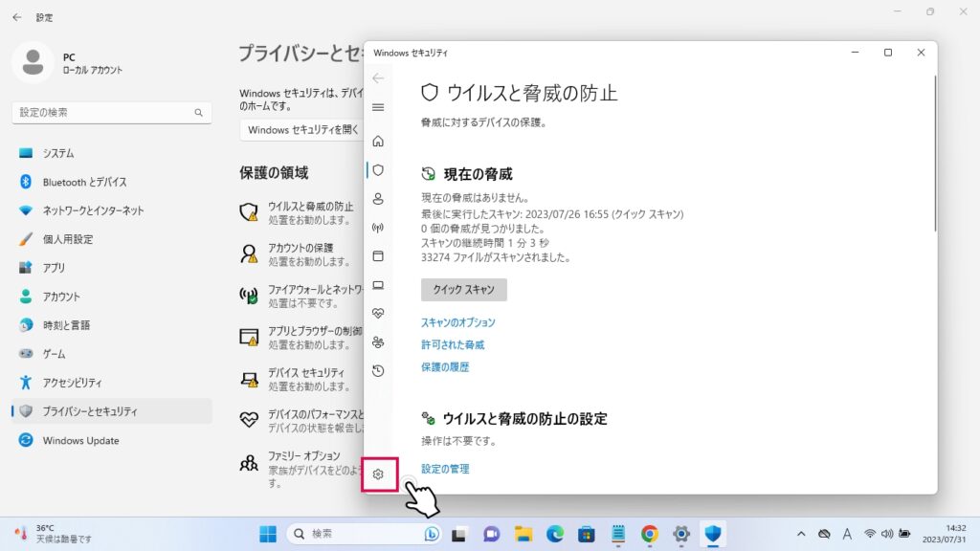Viewport: 980px width, 551px height.
Task: Expand the hamburger navigation menu
Action: (378, 107)
